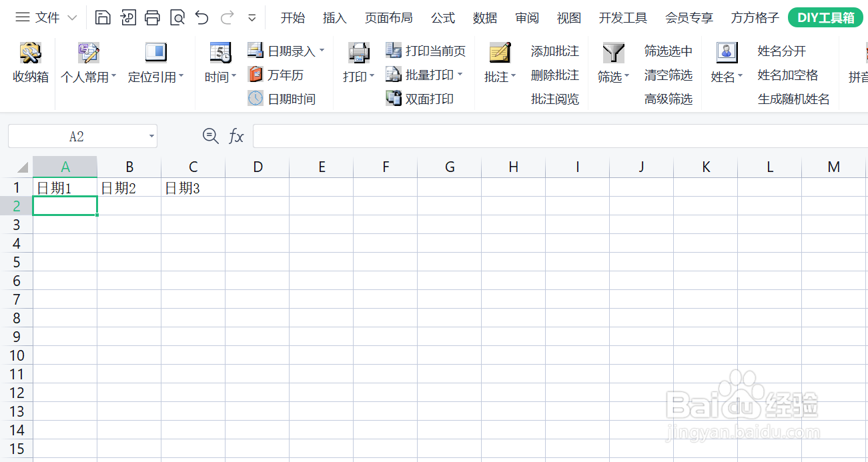Image resolution: width=868 pixels, height=462 pixels.
Task: Click the Save icon in quick access toolbar
Action: tap(103, 17)
